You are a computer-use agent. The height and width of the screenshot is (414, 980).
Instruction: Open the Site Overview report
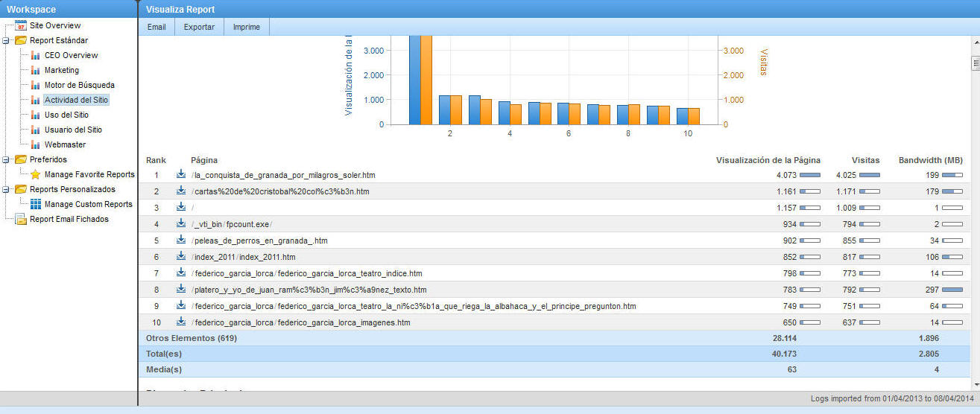tap(55, 25)
